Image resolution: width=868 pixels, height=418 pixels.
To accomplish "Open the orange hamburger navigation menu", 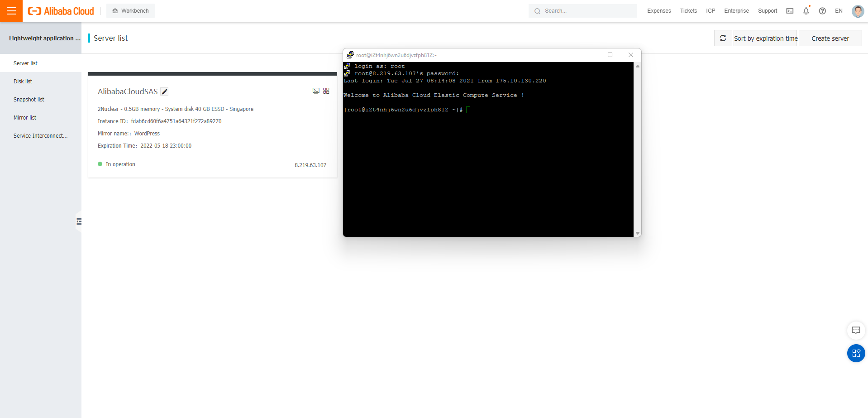I will (11, 11).
